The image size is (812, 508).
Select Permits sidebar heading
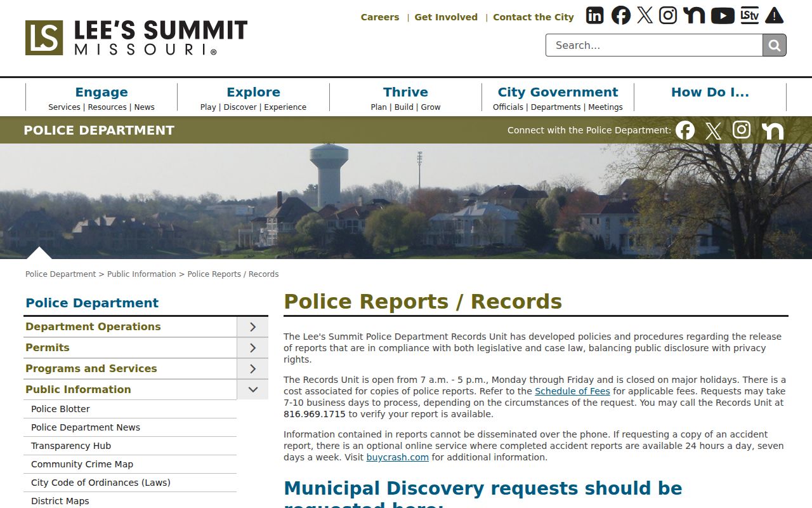[48, 347]
